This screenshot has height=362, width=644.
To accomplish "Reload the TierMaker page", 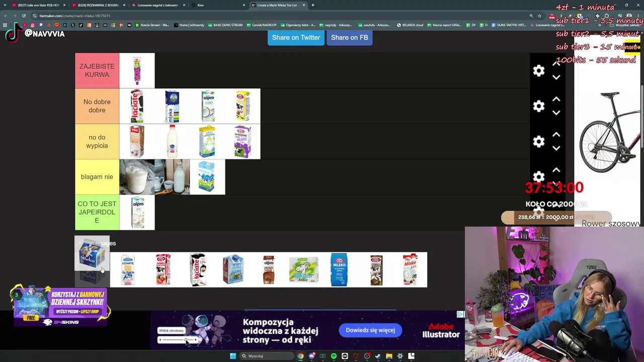I will (x=24, y=16).
